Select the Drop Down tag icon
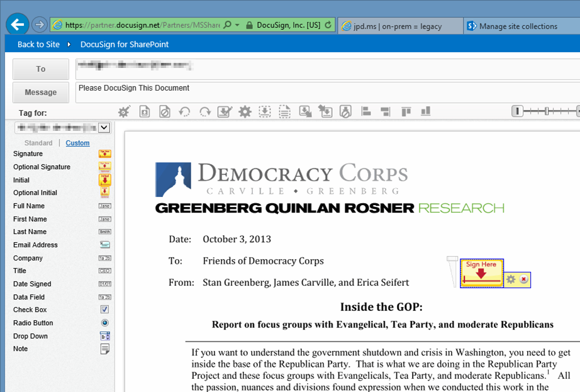 (x=105, y=336)
